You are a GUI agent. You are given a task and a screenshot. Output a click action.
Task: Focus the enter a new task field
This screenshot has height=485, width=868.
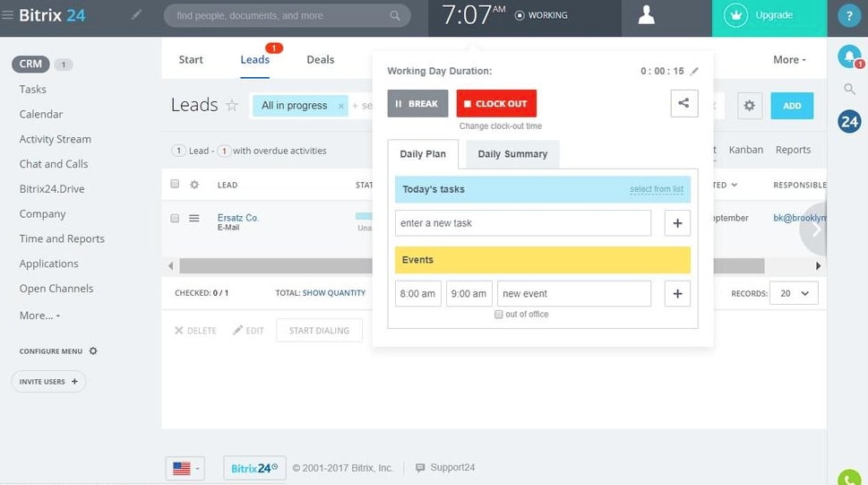click(523, 223)
